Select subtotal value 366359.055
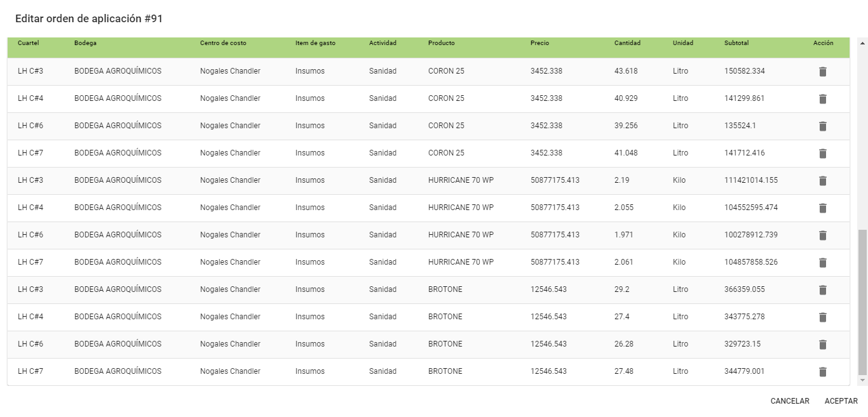The width and height of the screenshot is (868, 417). 745,289
